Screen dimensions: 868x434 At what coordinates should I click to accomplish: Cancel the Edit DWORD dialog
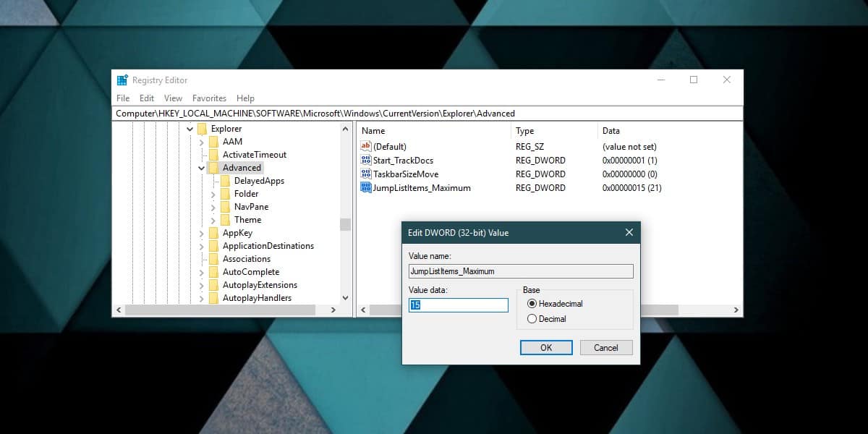(x=606, y=348)
